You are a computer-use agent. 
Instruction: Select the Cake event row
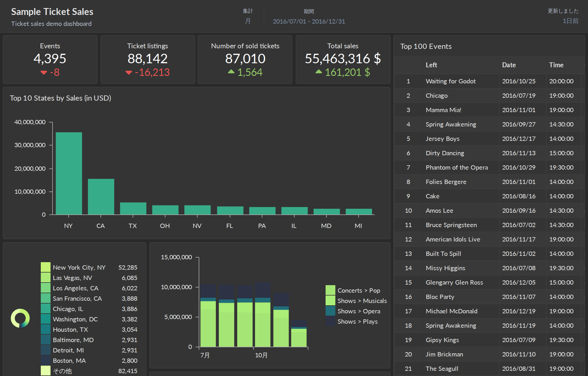(x=489, y=196)
